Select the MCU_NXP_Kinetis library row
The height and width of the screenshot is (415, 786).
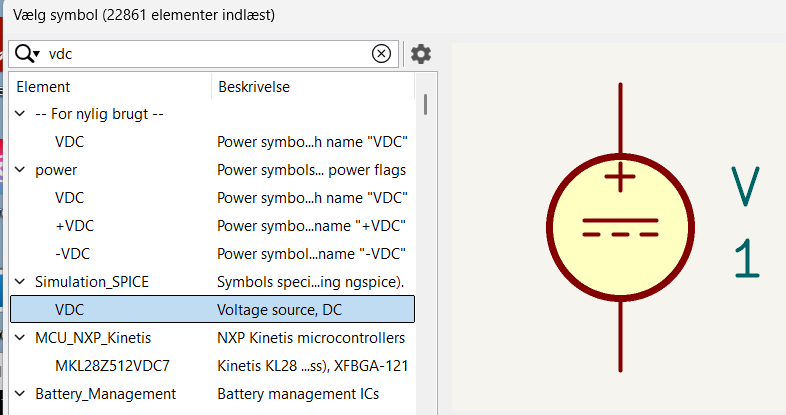(213, 338)
